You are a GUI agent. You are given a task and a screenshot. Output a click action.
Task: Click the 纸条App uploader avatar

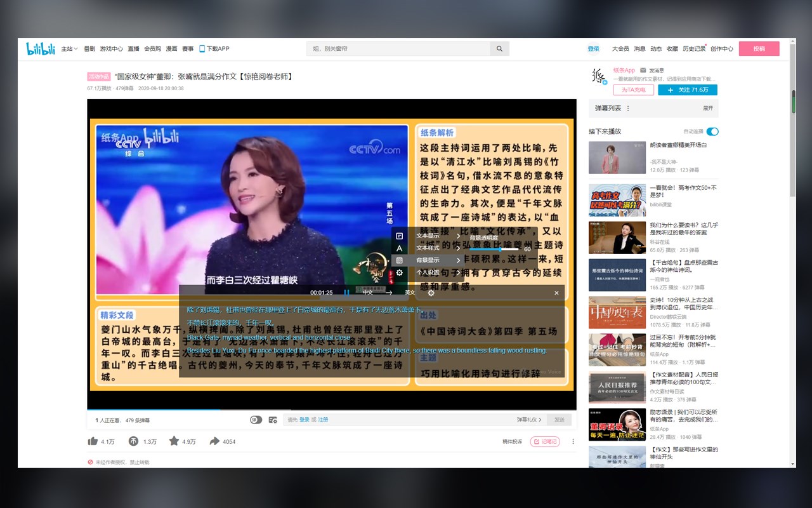(x=599, y=76)
